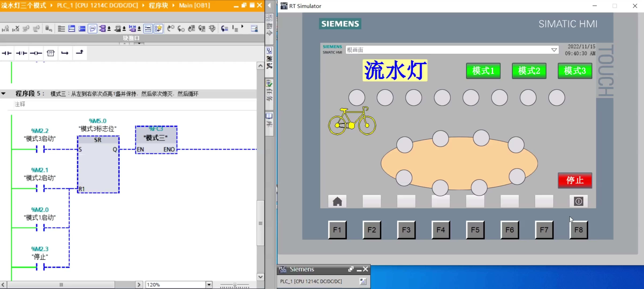Select the SR flip-flop block

click(98, 164)
